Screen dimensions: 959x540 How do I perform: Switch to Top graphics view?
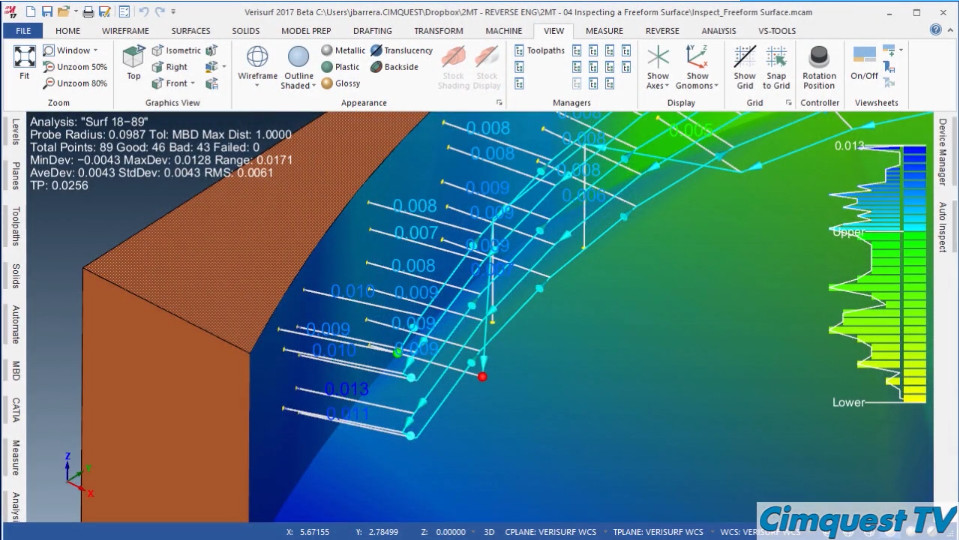[133, 62]
